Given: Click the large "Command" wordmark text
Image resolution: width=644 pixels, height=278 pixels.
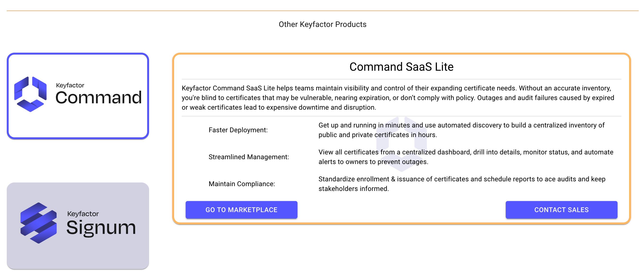Looking at the screenshot, I should pyautogui.click(x=99, y=97).
